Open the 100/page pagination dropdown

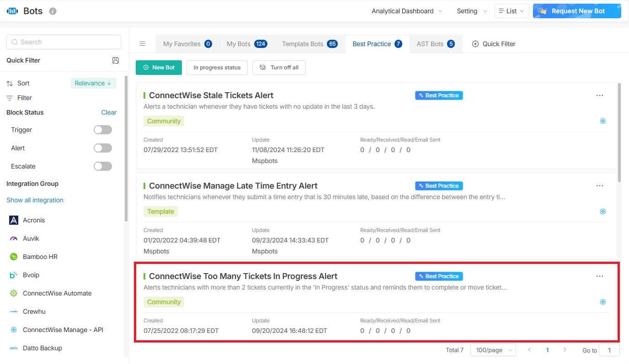pyautogui.click(x=493, y=350)
